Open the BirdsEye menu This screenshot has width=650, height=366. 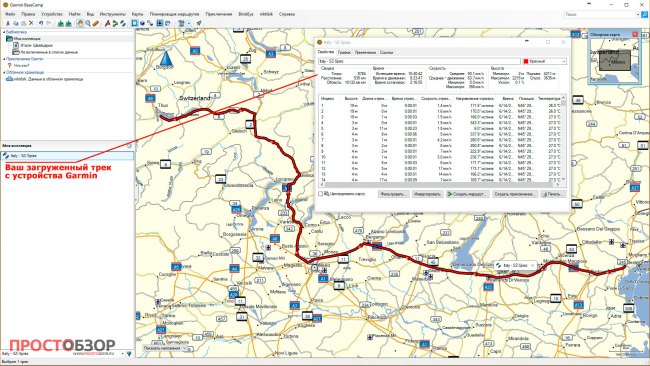246,14
